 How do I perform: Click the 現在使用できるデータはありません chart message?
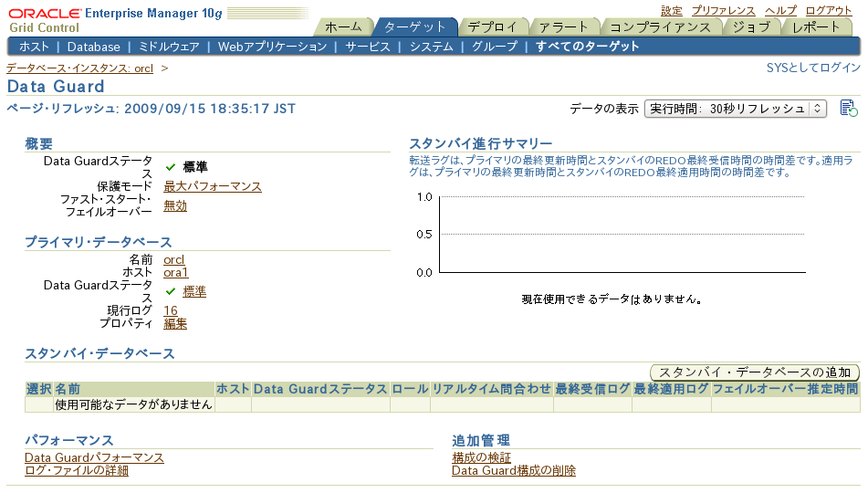tap(612, 299)
